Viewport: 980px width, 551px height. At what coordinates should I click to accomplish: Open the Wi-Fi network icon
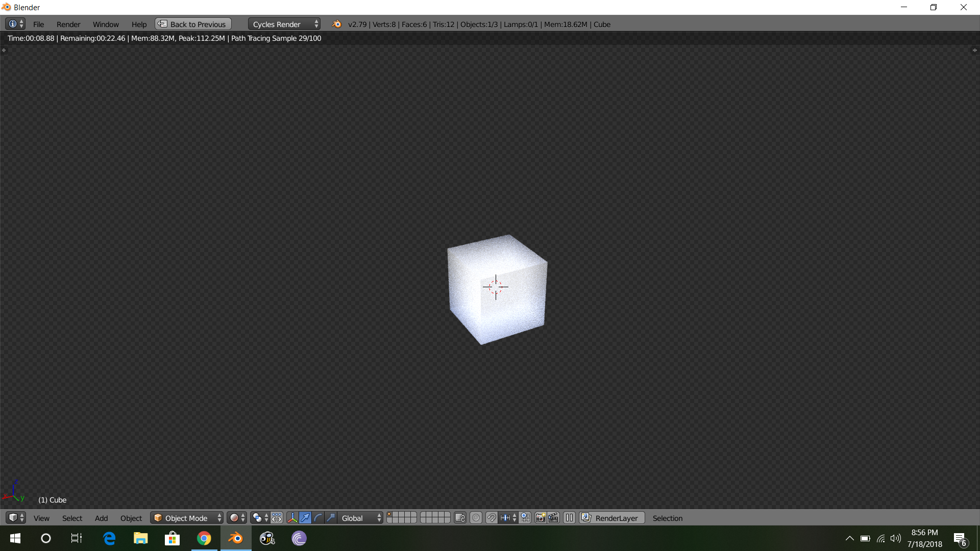pos(881,538)
